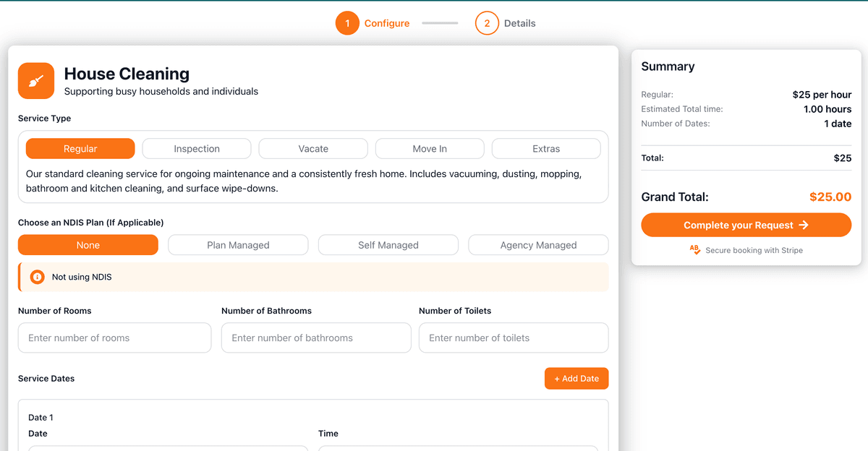The width and height of the screenshot is (868, 451).
Task: Click into the Number of Toilets field
Action: (x=514, y=338)
